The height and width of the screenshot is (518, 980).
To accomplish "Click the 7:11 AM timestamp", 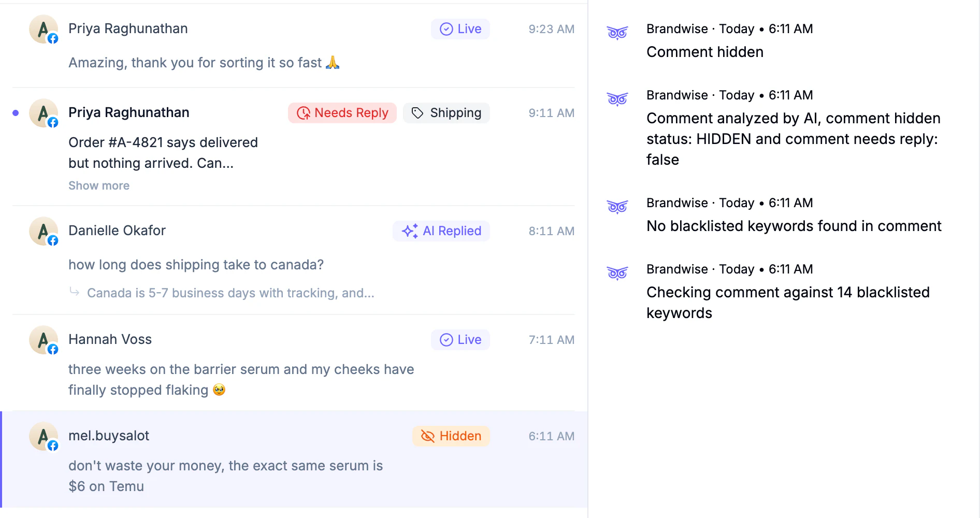I will [552, 340].
